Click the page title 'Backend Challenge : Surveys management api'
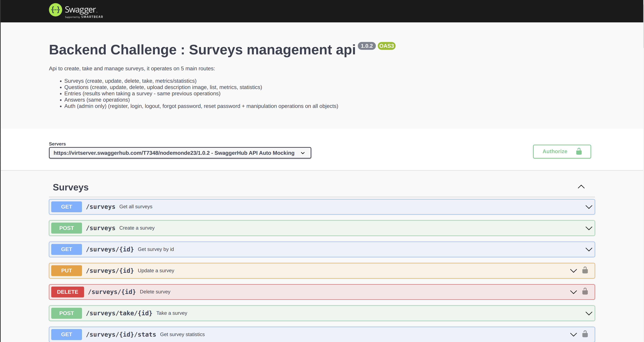Viewport: 644px width, 342px height. [202, 50]
